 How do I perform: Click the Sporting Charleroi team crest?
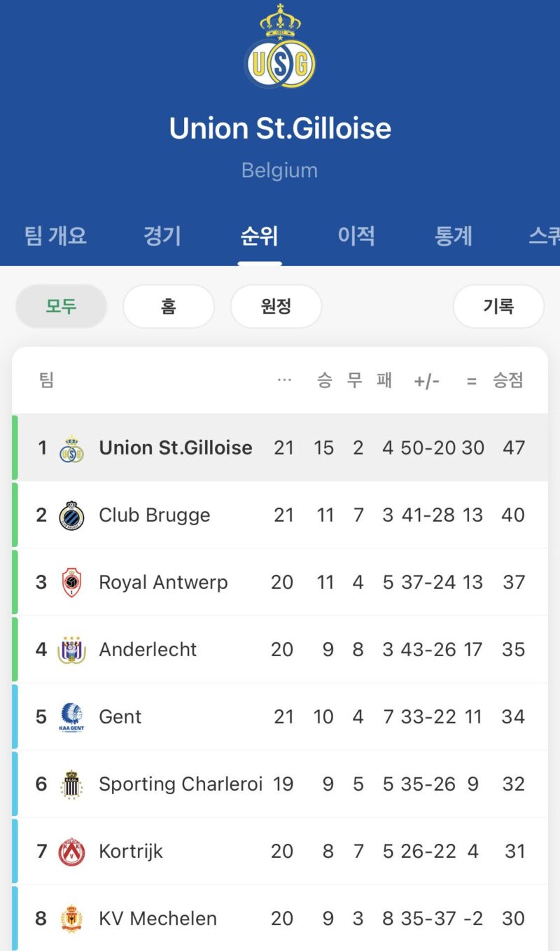click(x=71, y=784)
